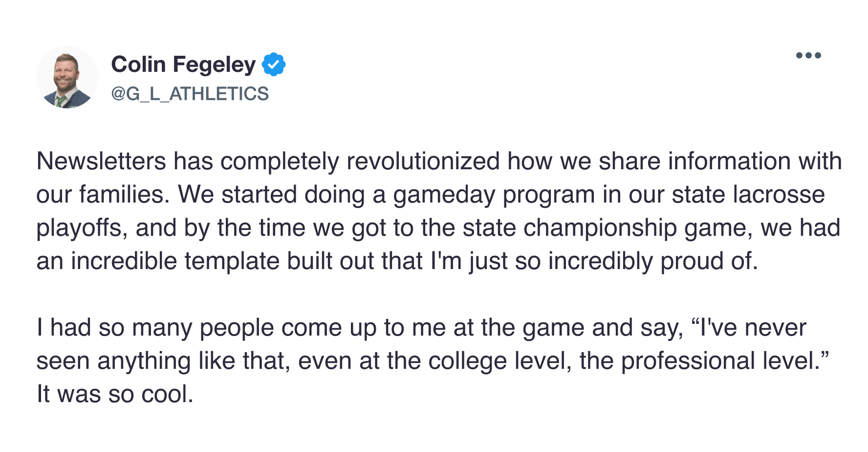Click the word "revolutionized"
Screen dimensions: 868x452
coord(423,161)
